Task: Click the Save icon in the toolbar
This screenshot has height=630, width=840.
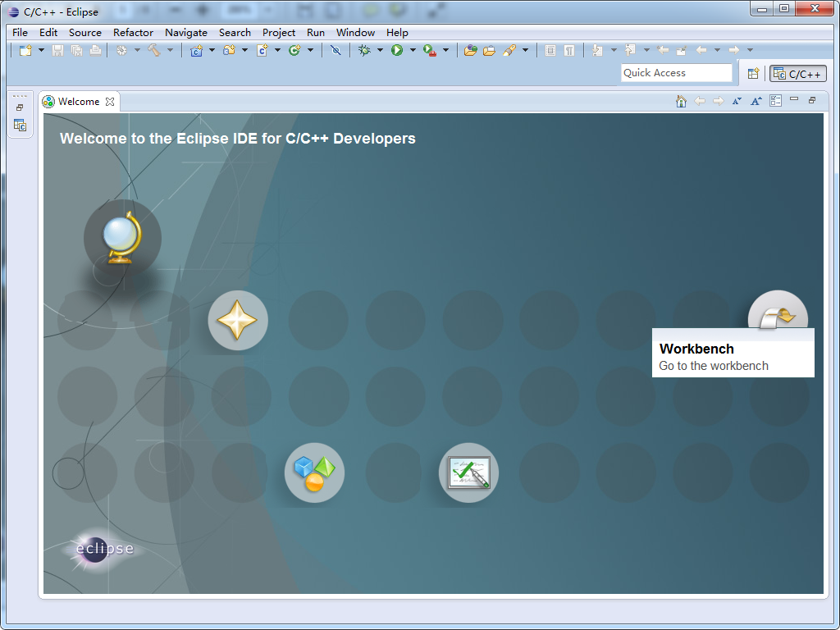Action: (58, 50)
